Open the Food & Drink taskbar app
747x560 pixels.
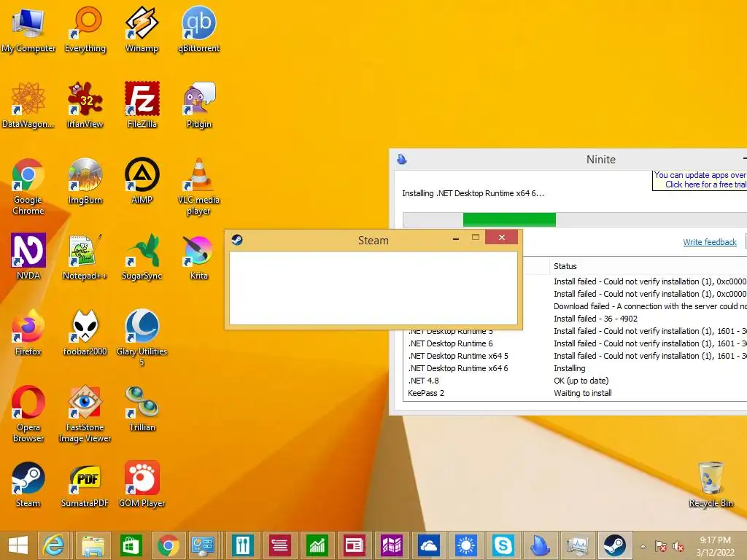coord(242,545)
